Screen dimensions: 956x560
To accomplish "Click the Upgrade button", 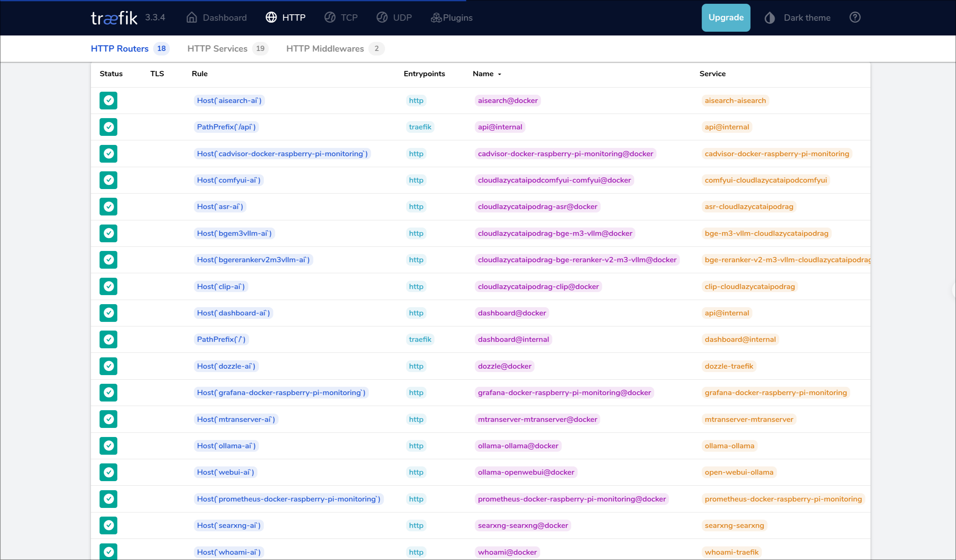I will pos(726,17).
